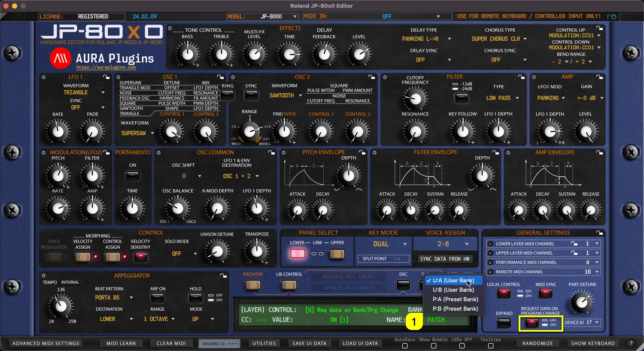Click the Advanced MIDI Settings button
This screenshot has width=644, height=351.
tap(46, 343)
